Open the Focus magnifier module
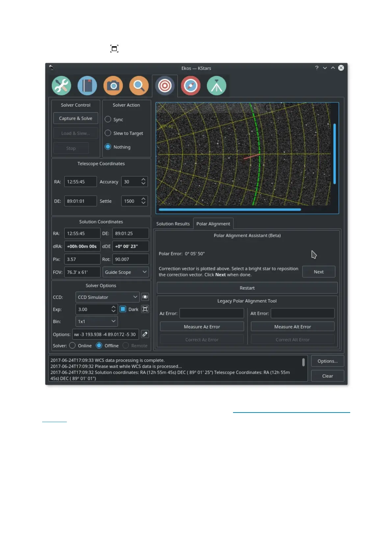Viewport: 392px width, 554px height. [139, 86]
